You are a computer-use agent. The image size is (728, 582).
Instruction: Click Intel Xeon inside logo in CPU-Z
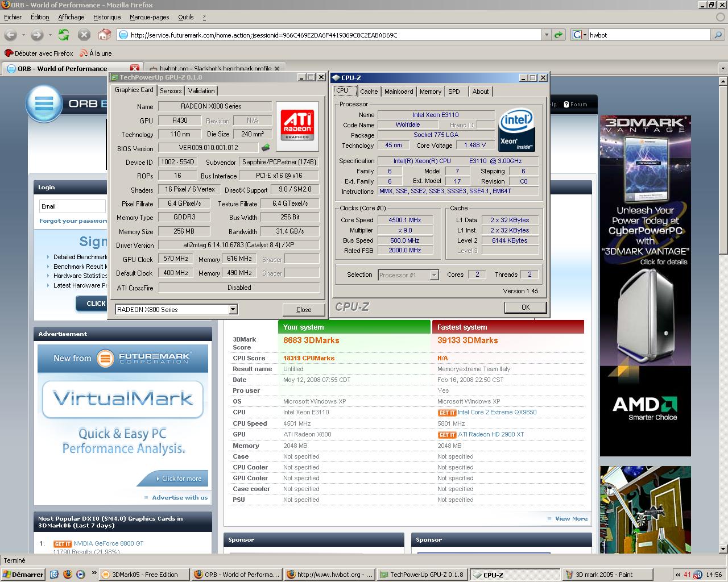point(517,131)
